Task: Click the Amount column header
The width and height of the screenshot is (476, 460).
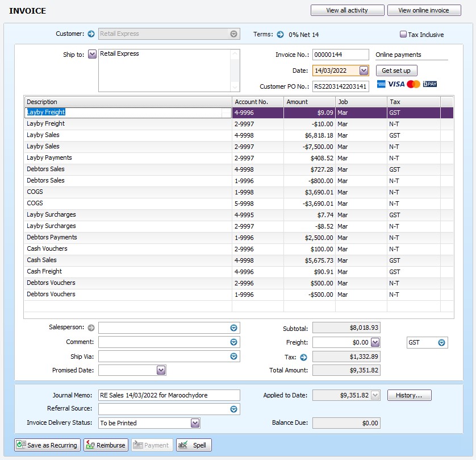Action: tap(310, 102)
